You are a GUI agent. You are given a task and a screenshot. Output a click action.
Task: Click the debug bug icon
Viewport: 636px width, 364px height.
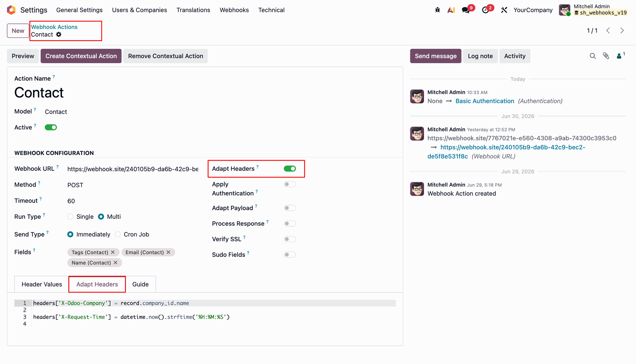(x=438, y=10)
